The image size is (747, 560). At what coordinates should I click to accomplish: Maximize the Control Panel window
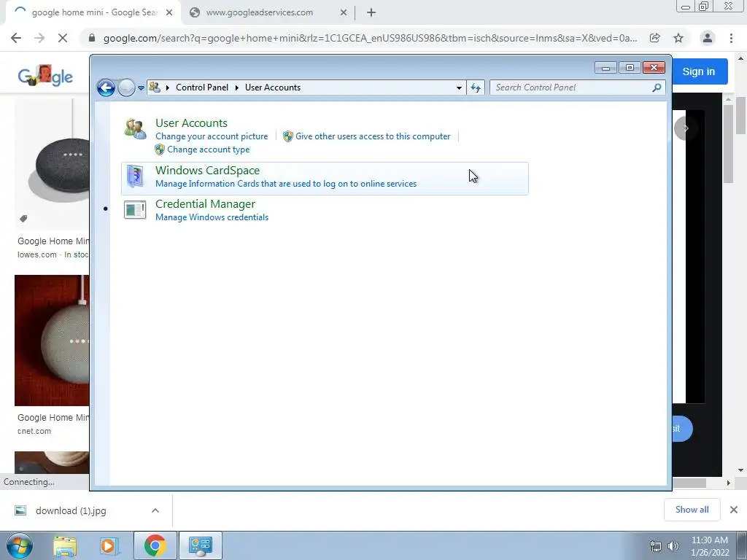pos(630,68)
